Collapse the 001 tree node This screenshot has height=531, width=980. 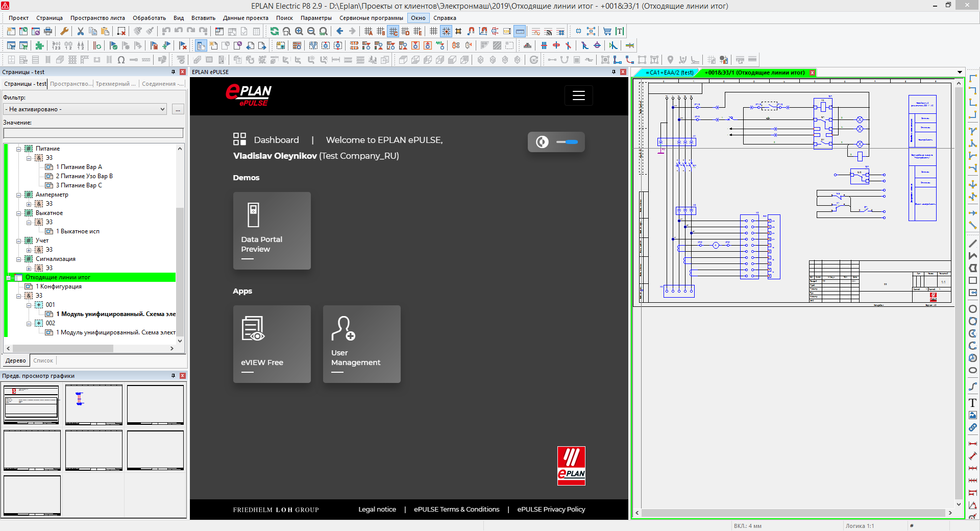(x=29, y=305)
